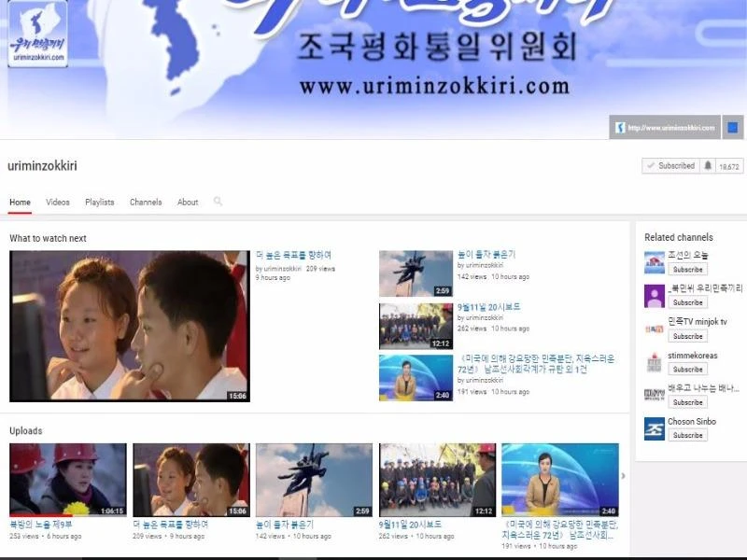Open the 배우고 나누는 channel avatar
This screenshot has width=747, height=560.
click(655, 395)
